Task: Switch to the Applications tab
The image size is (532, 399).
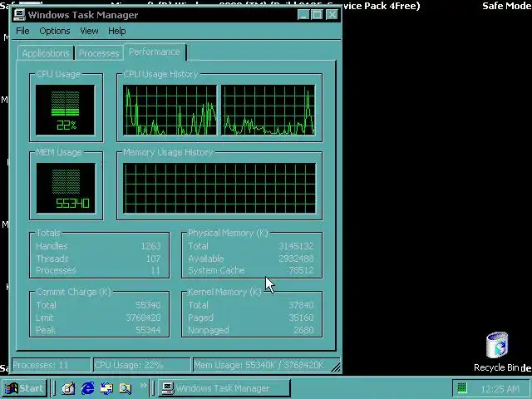Action: coord(46,53)
